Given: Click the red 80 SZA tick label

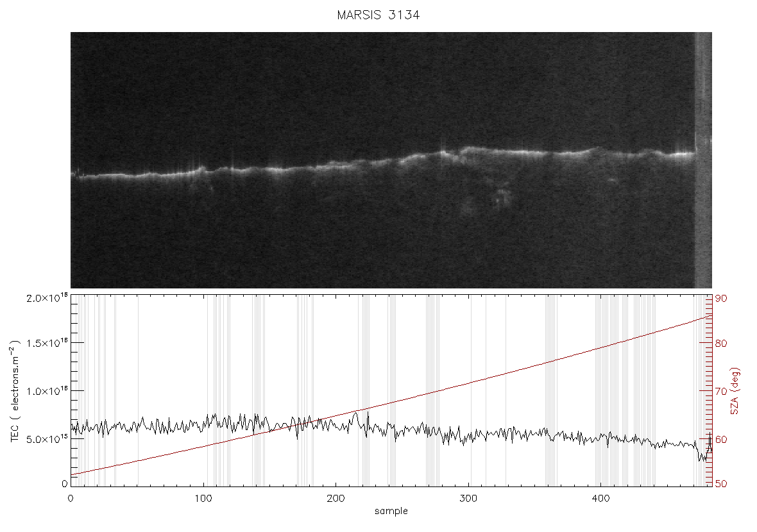Looking at the screenshot, I should point(721,344).
